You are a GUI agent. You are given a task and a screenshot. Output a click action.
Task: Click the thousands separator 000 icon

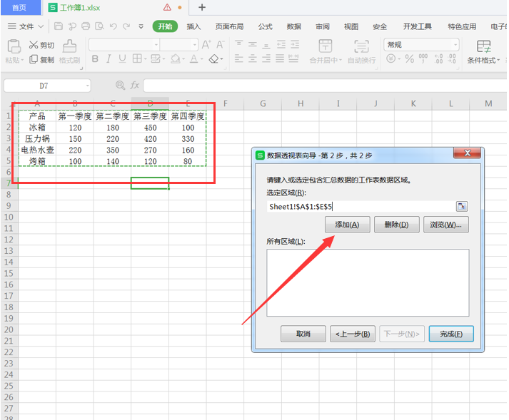pos(423,58)
